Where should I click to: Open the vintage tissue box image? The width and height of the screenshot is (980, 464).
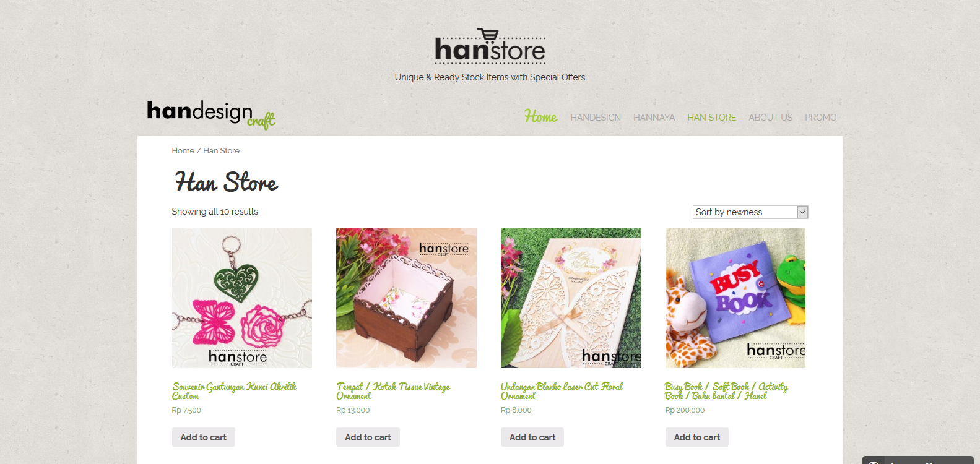(x=406, y=298)
